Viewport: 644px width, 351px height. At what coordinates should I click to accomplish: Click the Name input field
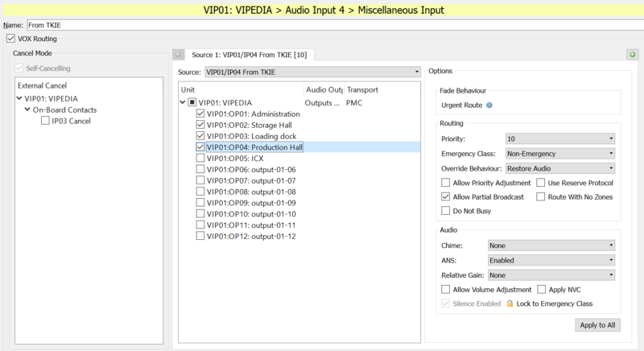pyautogui.click(x=322, y=26)
